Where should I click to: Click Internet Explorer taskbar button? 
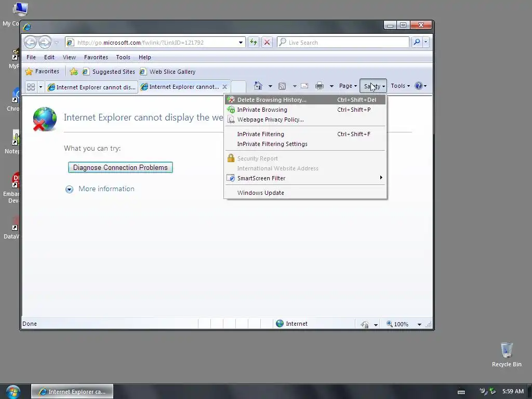[x=72, y=392]
